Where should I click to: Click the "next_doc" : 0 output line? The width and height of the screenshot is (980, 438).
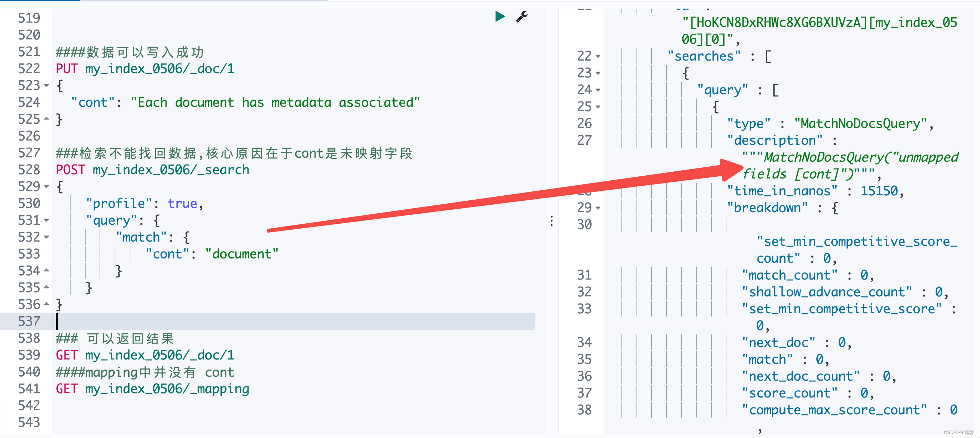tap(796, 343)
